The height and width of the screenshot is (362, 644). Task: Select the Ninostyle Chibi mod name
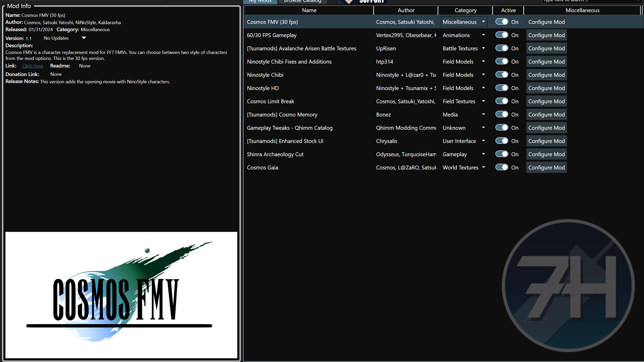(265, 75)
